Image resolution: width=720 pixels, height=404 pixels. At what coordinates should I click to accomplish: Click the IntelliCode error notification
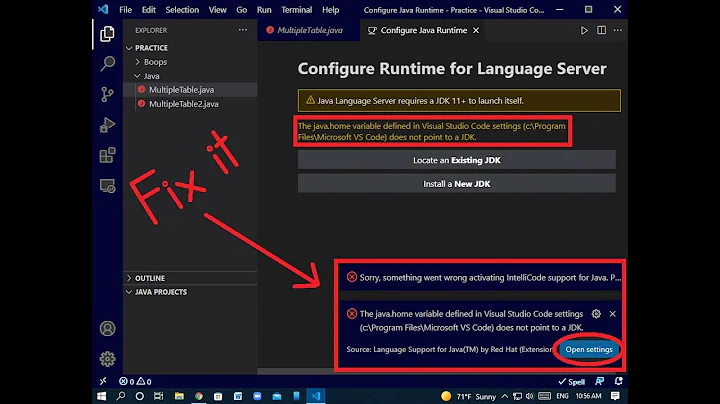point(480,277)
